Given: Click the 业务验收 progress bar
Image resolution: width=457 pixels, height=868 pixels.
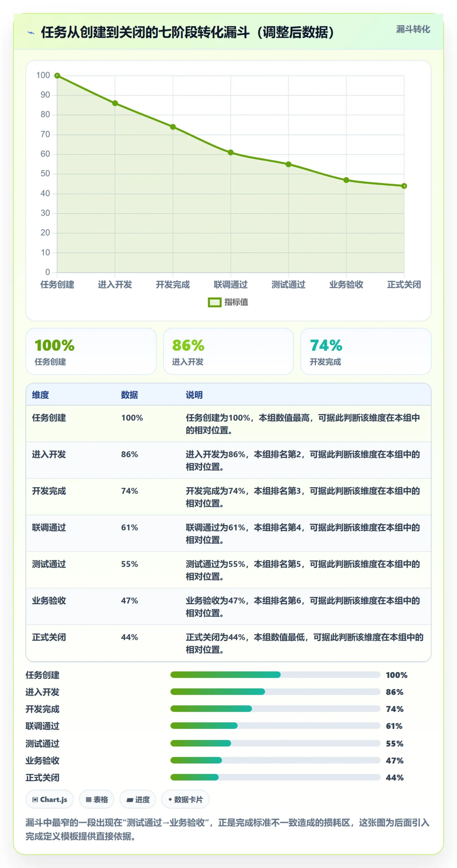Looking at the screenshot, I should pyautogui.click(x=275, y=760).
